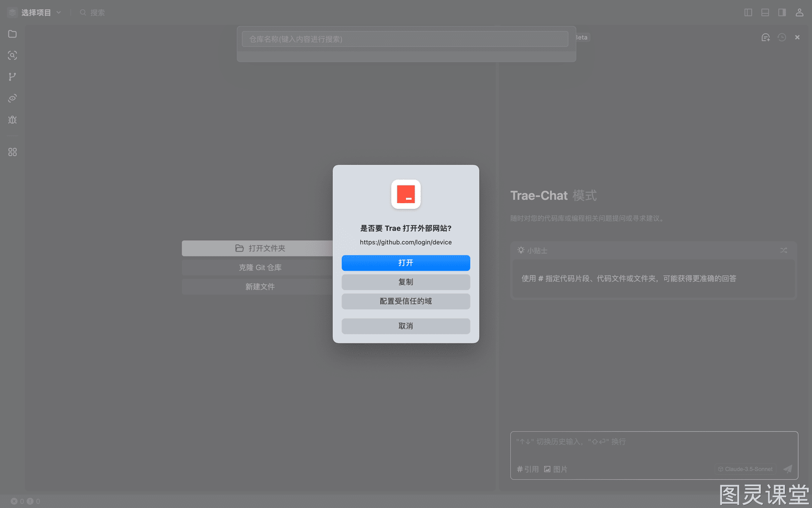The image size is (812, 508).
Task: Start a new chat with the plus-bubble icon
Action: tap(766, 37)
